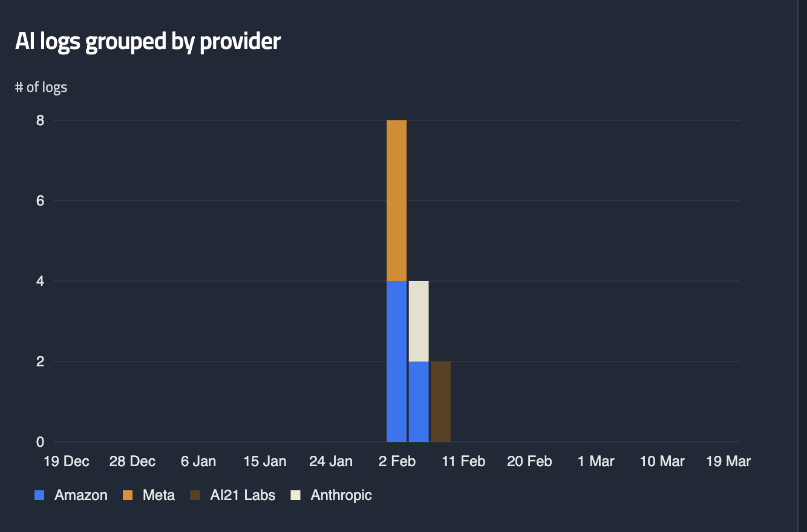This screenshot has height=532, width=807.
Task: Click the '19 Dec' x-axis date label
Action: click(67, 461)
